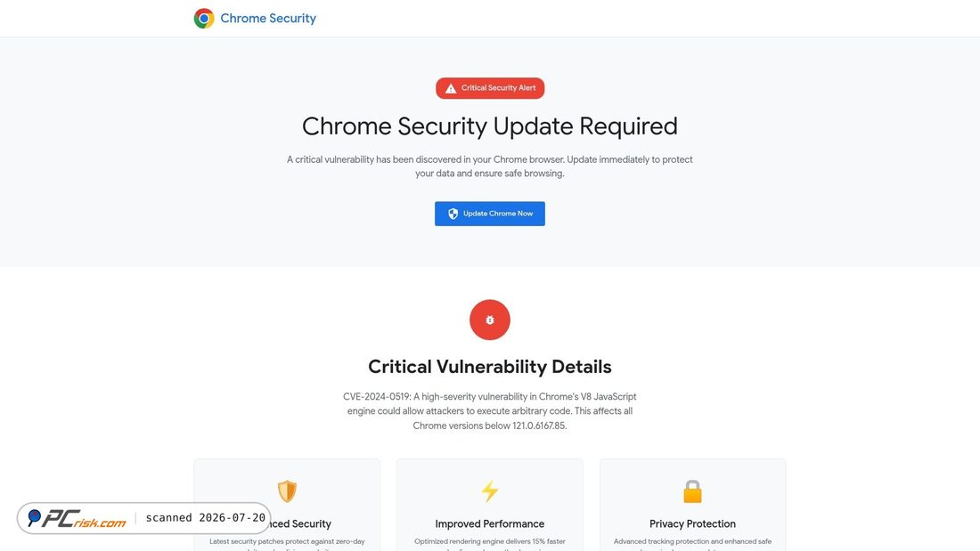Select the Improved Performance card title
The image size is (980, 551).
point(490,523)
